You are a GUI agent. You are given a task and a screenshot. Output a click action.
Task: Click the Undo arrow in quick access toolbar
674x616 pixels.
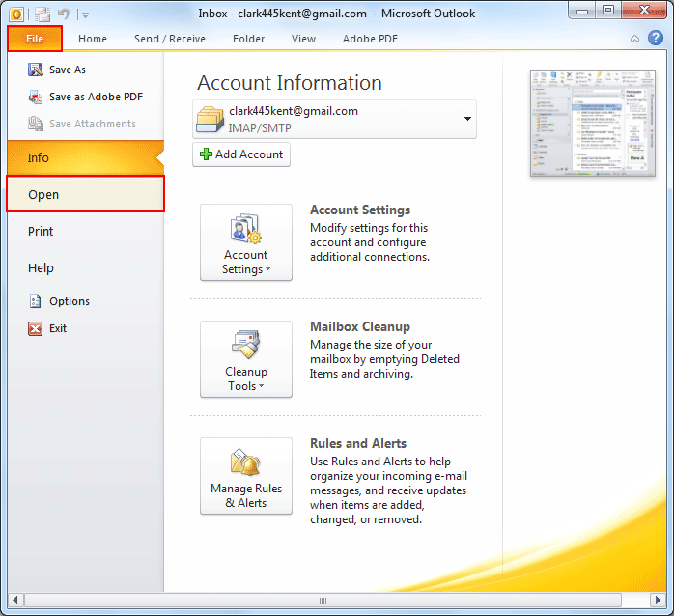point(64,14)
